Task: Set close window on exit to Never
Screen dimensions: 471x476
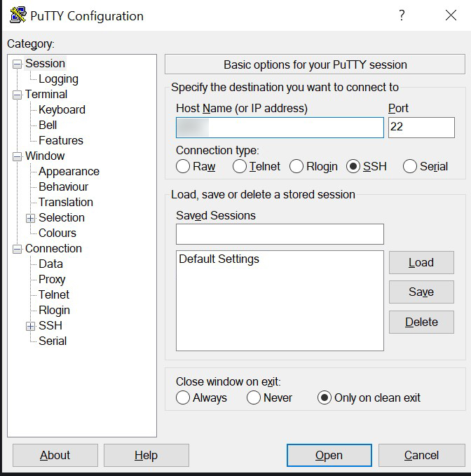Action: (x=254, y=397)
